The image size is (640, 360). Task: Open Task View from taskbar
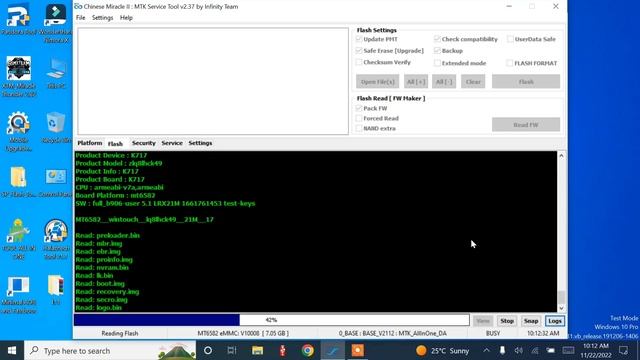click(232, 351)
